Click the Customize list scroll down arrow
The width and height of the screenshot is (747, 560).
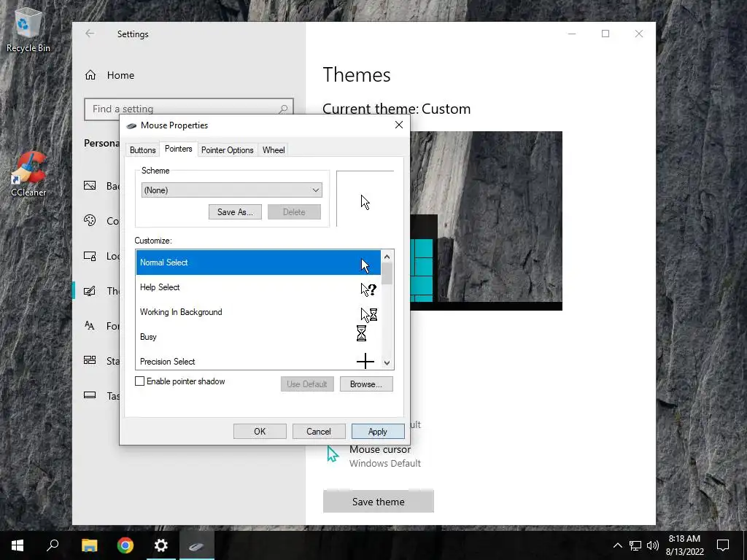(x=387, y=362)
